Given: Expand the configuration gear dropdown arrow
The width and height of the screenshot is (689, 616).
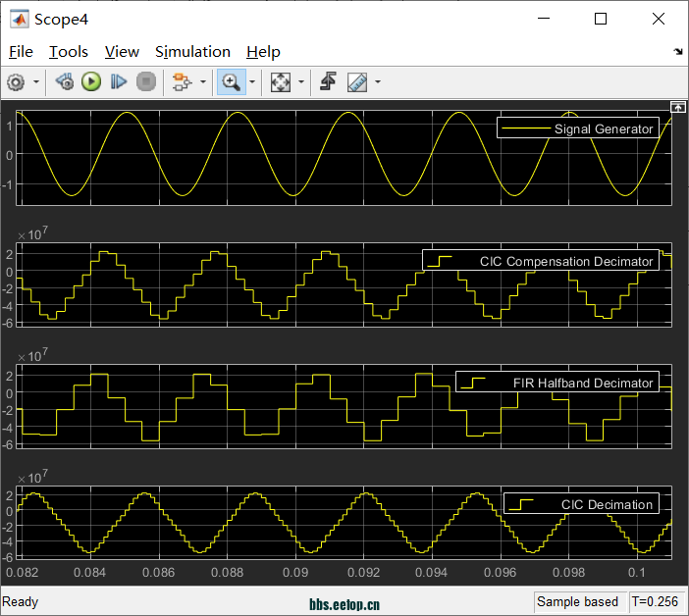Looking at the screenshot, I should click(x=36, y=81).
